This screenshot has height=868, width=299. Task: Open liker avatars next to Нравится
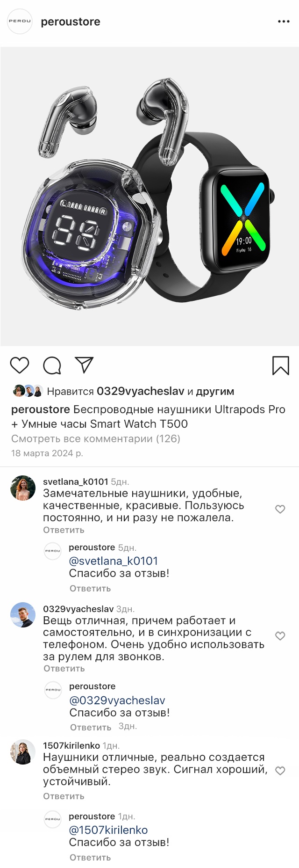pos(28,391)
